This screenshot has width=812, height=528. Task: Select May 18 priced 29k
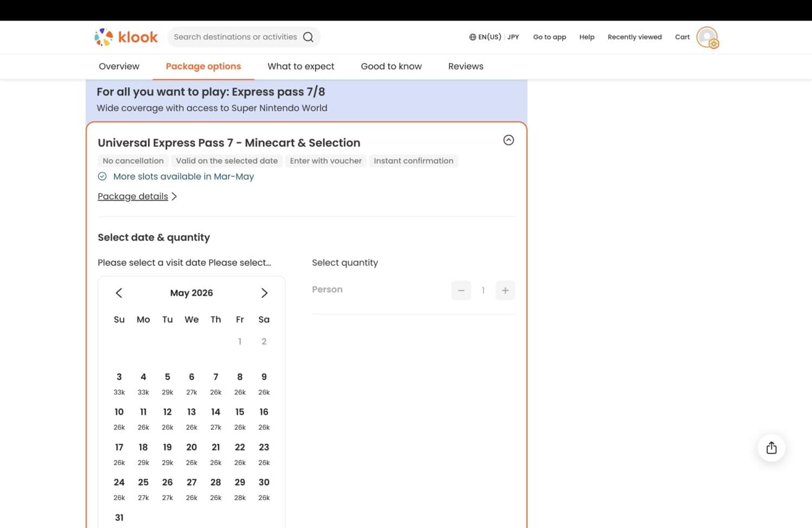143,454
